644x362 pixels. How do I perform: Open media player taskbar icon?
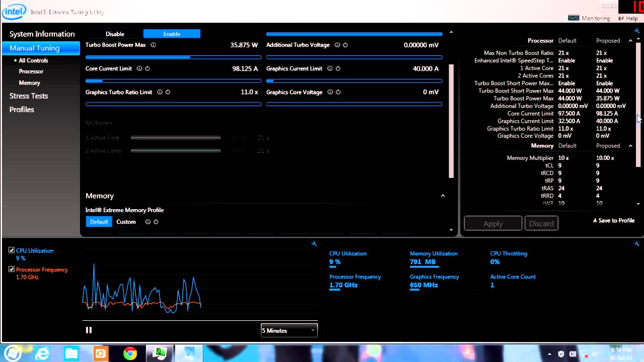101,354
